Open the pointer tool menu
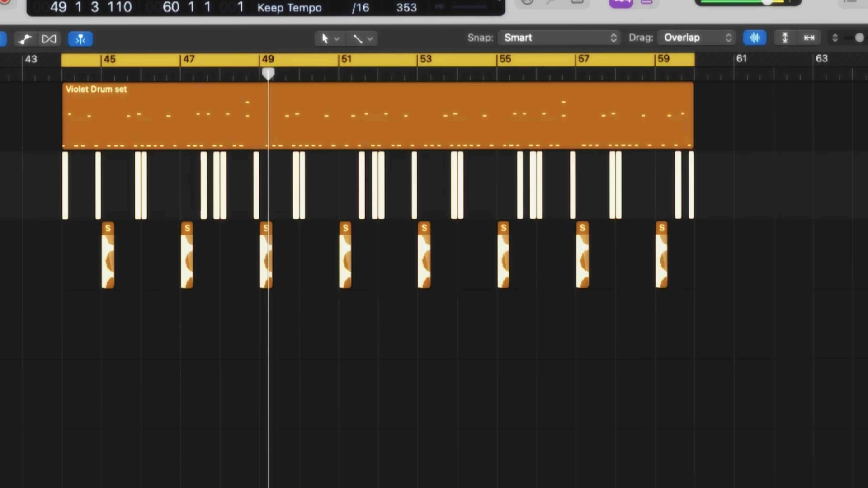 pos(330,39)
